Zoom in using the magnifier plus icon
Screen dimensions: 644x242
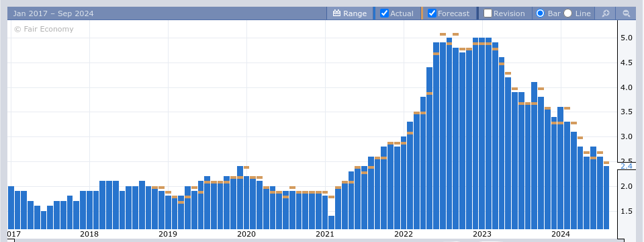[x=606, y=13]
